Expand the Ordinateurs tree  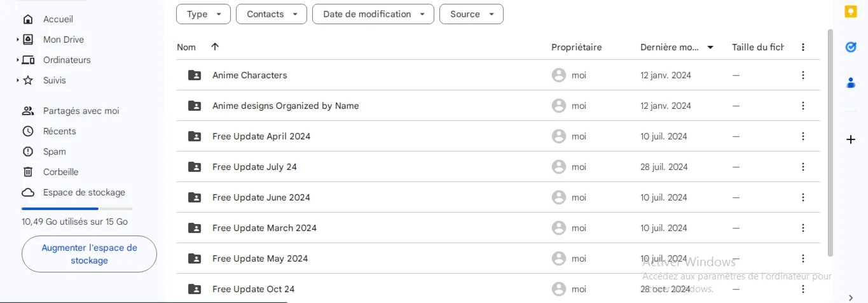click(x=18, y=60)
